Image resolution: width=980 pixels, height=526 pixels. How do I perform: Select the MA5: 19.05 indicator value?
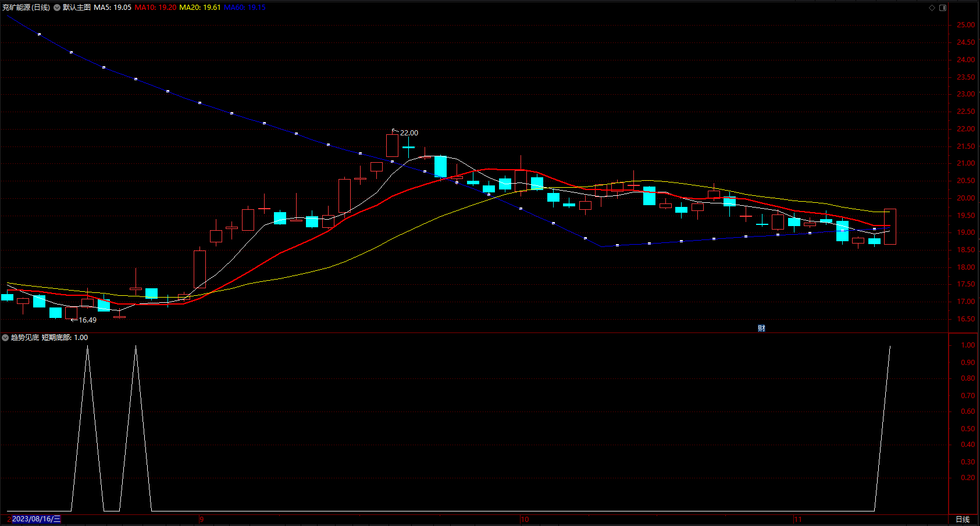pyautogui.click(x=113, y=8)
